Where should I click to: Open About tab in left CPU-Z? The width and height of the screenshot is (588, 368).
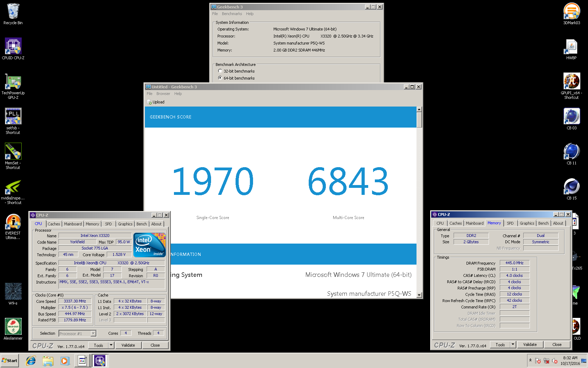[x=156, y=224]
